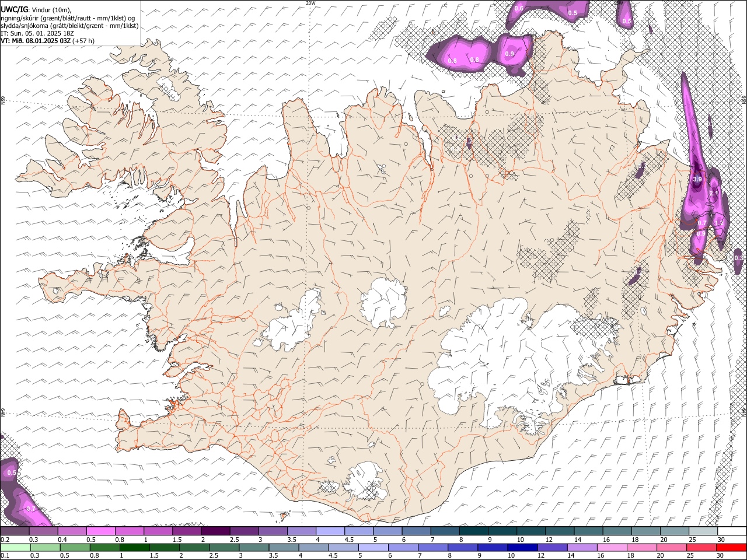747x560 pixels.
Task: Click the '0.6' precipitation value on the map
Action: pos(519,8)
